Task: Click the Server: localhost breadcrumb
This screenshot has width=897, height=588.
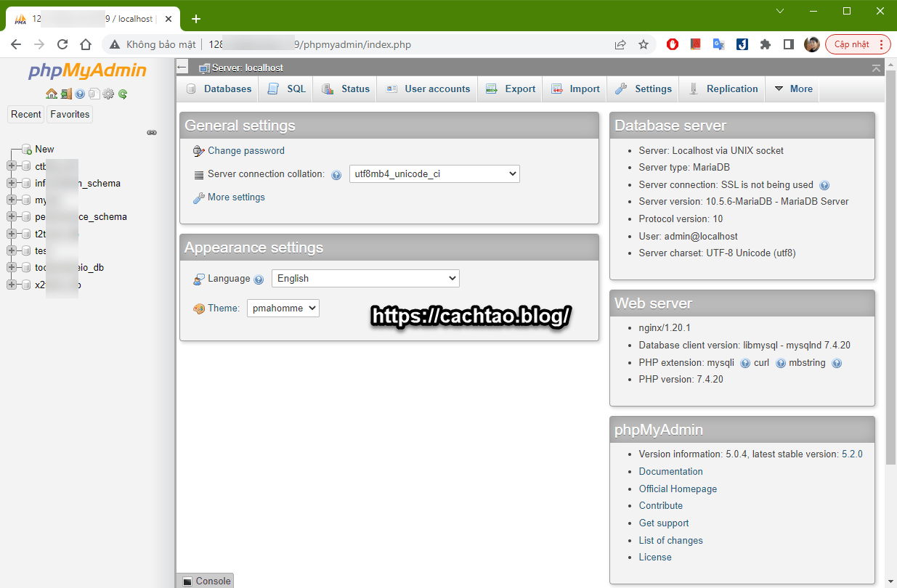Action: (247, 68)
